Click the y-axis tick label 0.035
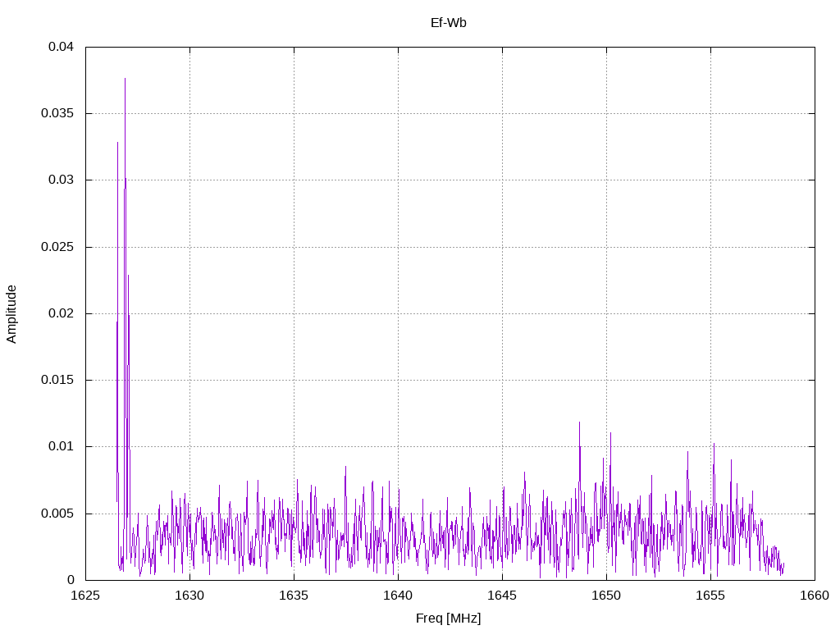The height and width of the screenshot is (630, 840). (x=57, y=113)
